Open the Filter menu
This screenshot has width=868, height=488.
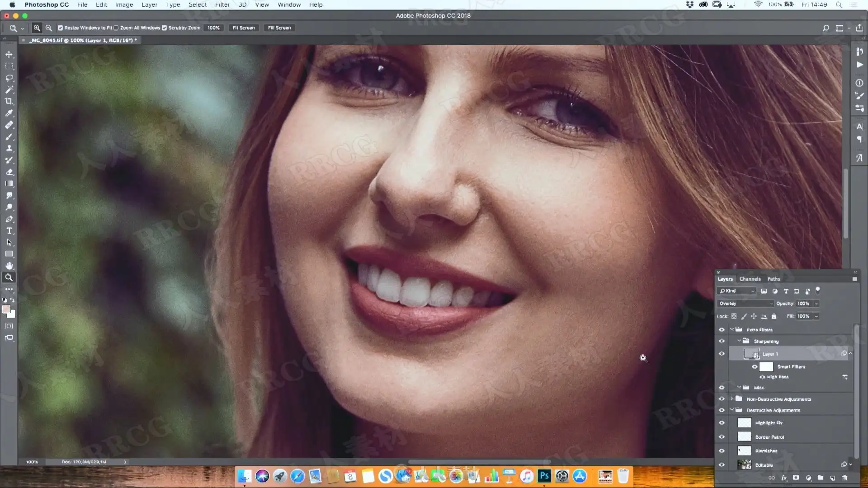coord(222,5)
